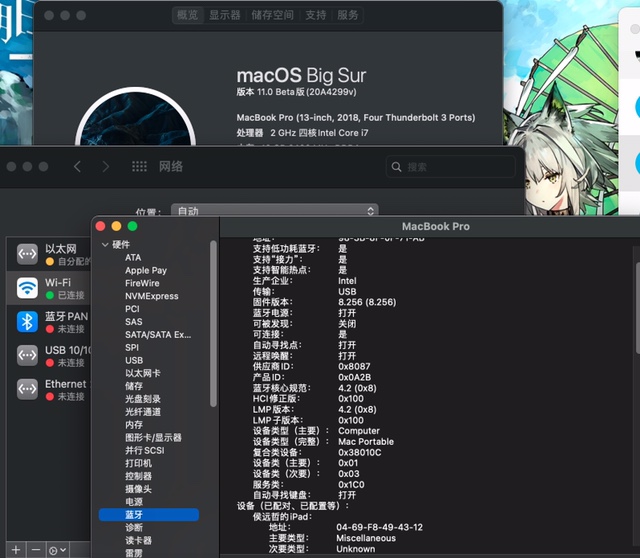Screen dimensions: 640x558
Task: Select USB in hardware list
Action: coord(134,360)
